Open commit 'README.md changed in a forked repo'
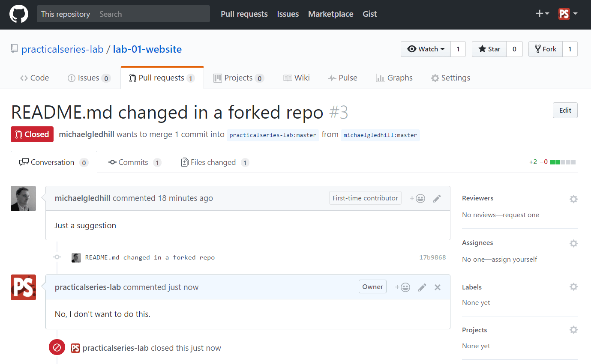Screen dimensions: 591x364 pyautogui.click(x=150, y=257)
